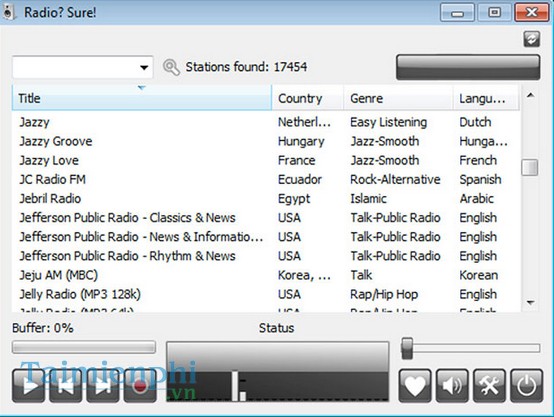This screenshot has height=417, width=554.
Task: Skip to the next station
Action: (102, 386)
